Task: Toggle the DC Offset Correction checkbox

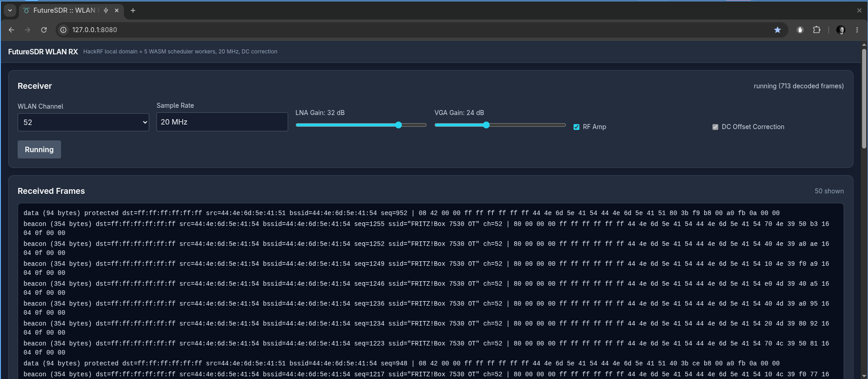Action: pyautogui.click(x=715, y=127)
